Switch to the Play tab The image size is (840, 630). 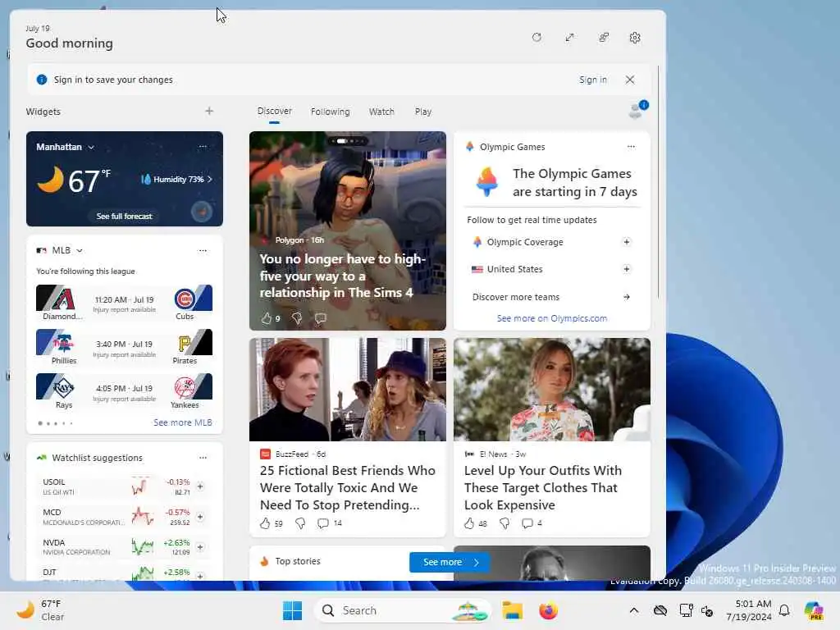point(422,112)
